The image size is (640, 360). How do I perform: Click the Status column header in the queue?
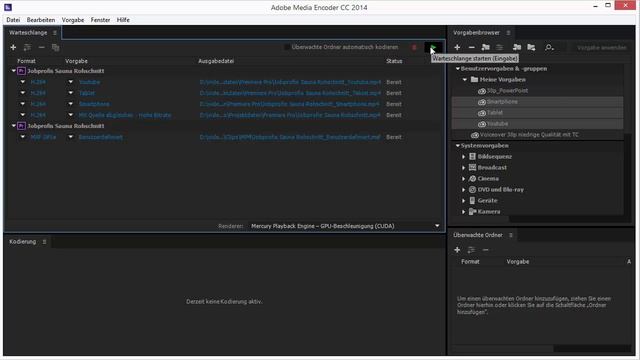click(x=394, y=61)
